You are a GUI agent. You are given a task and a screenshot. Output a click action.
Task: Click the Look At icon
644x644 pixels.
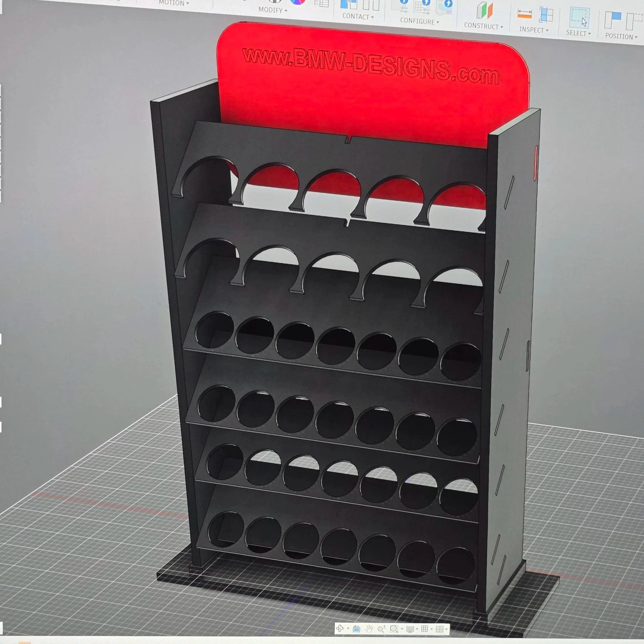point(357,629)
